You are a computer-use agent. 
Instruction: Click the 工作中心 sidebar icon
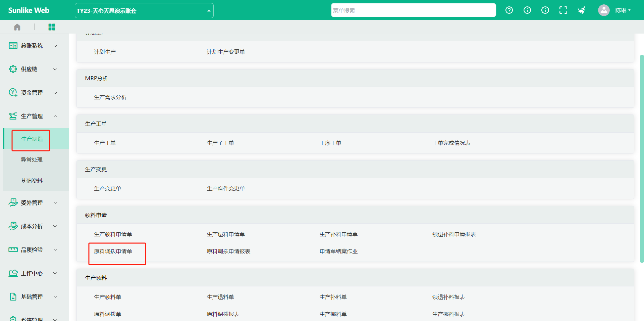pyautogui.click(x=13, y=273)
